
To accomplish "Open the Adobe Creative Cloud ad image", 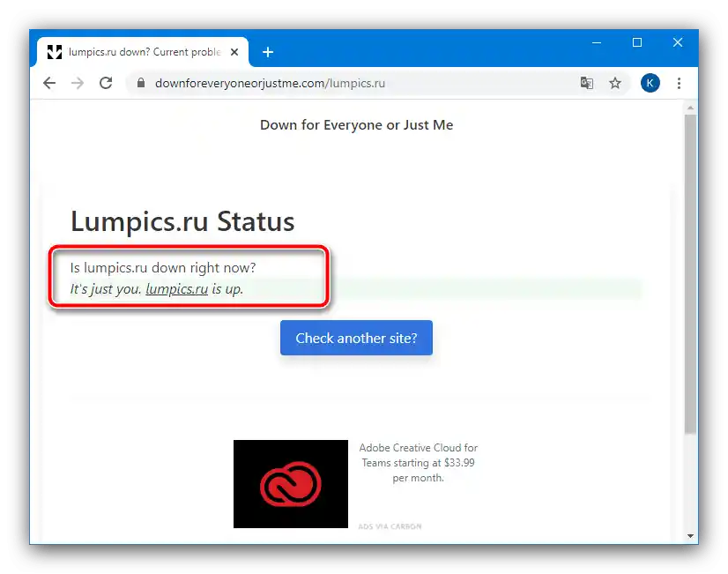I will [x=291, y=484].
